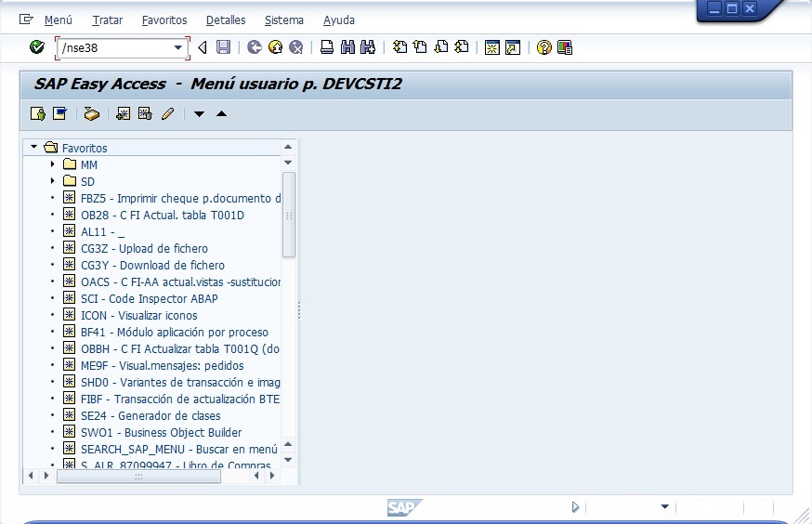Click the MM folder icon
Screen dimensions: 812x524
click(x=70, y=164)
